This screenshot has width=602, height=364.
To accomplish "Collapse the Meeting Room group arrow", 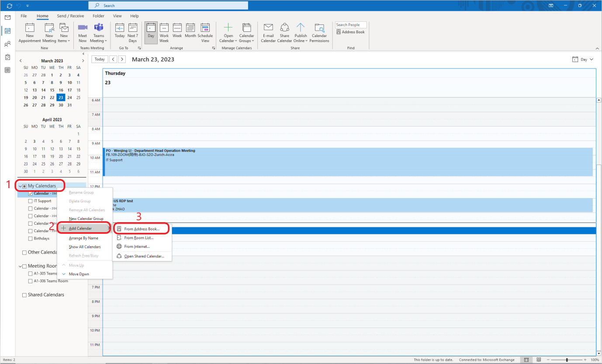I will [x=20, y=266].
